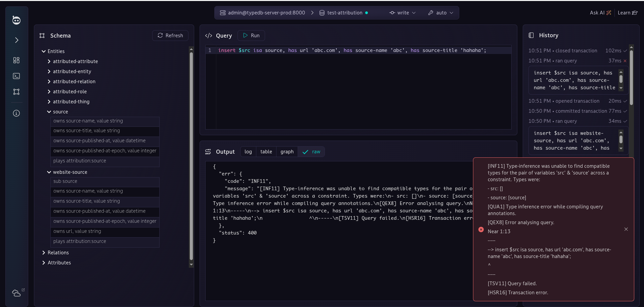This screenshot has height=307, width=644.
Task: Collapse the website-source entity node
Action: pyautogui.click(x=49, y=172)
